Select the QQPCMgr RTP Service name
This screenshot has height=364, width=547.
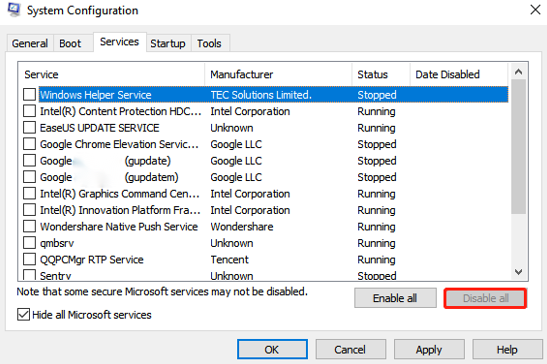[x=91, y=260]
